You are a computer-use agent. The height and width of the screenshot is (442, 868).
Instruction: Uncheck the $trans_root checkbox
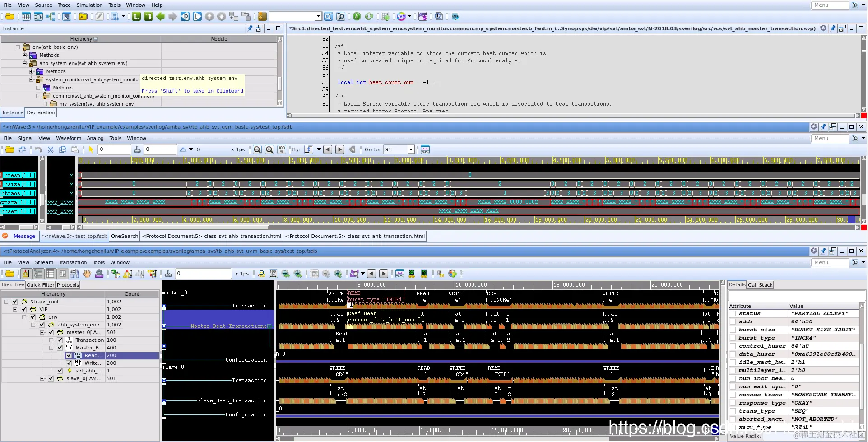pos(15,302)
